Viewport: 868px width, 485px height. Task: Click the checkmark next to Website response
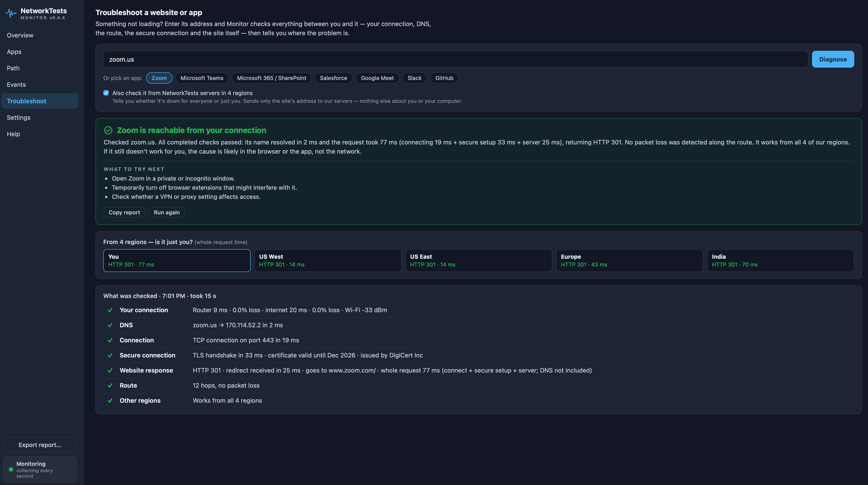[110, 370]
